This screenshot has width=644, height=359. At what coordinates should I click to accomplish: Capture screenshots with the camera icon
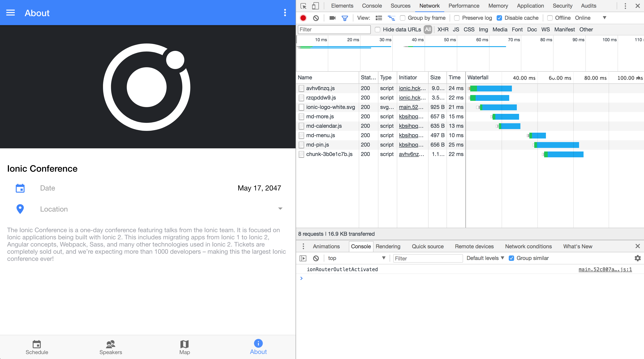click(x=332, y=18)
